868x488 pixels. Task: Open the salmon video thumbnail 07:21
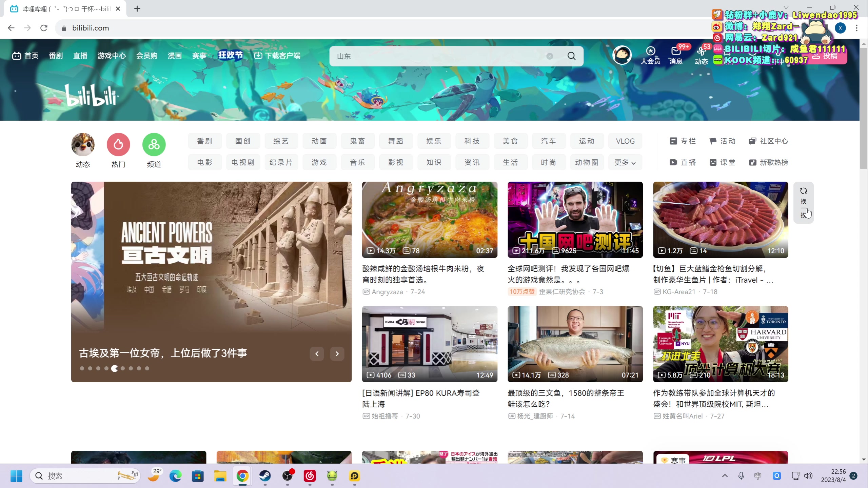click(575, 344)
